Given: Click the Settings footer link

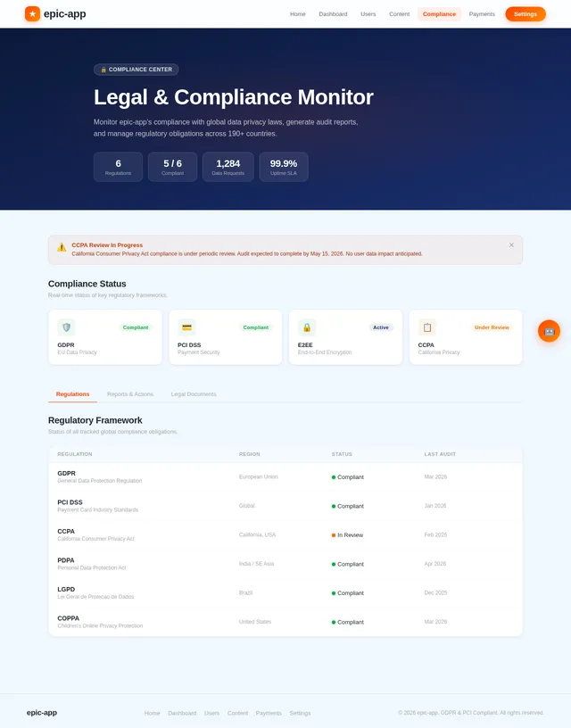Looking at the screenshot, I should tap(300, 713).
